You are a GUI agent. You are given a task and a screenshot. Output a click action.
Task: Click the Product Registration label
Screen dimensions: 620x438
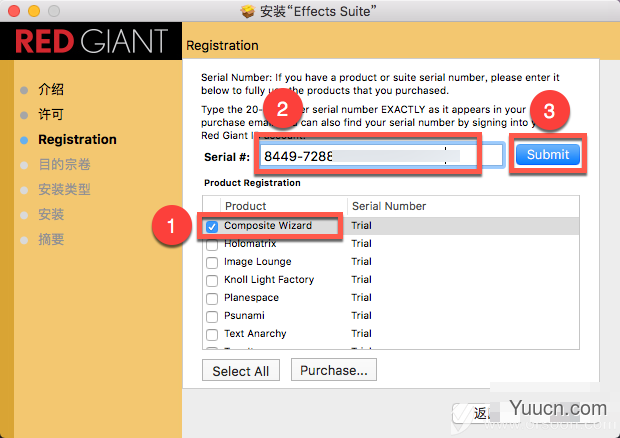tap(252, 183)
